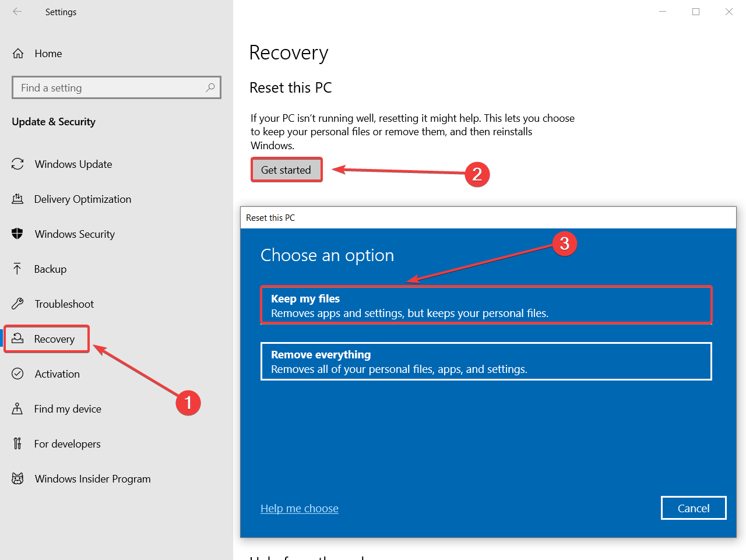Click the Delivery Optimization icon
Image resolution: width=746 pixels, height=560 pixels.
click(17, 199)
